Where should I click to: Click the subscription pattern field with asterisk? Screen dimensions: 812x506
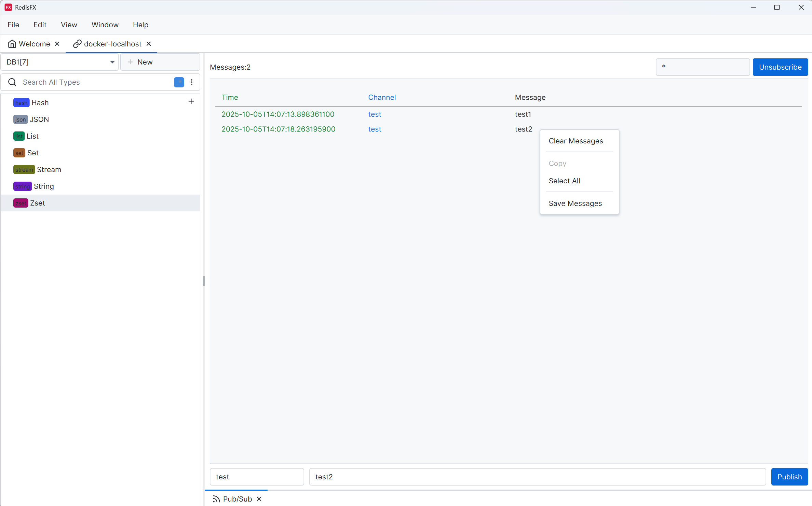(702, 67)
